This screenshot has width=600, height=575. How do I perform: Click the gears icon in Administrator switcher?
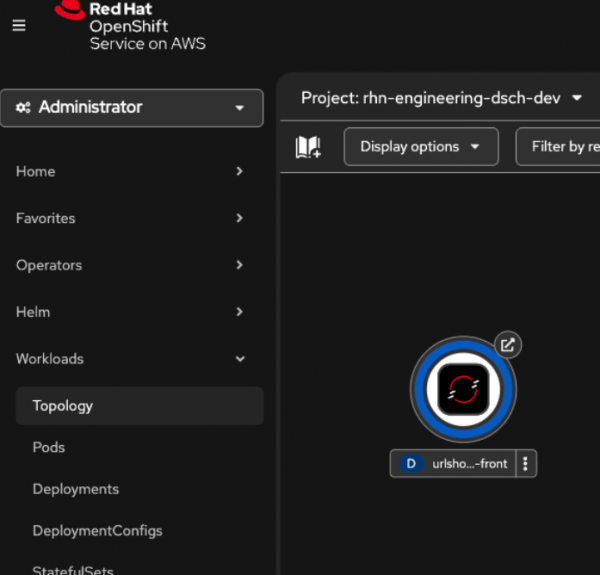click(24, 108)
